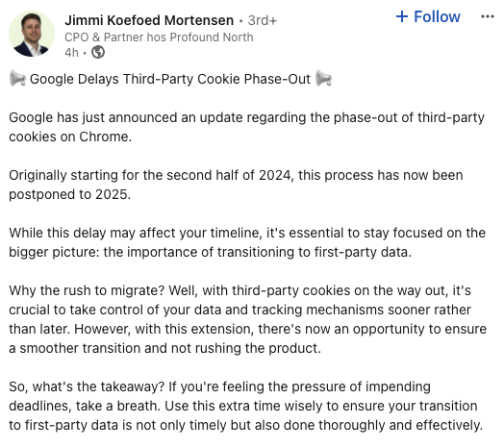Click the CPO & Partner hos Profound North headline
This screenshot has width=504, height=448.
point(159,37)
